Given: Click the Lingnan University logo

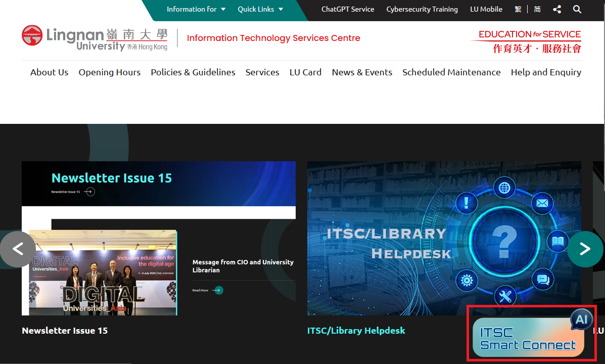Looking at the screenshot, I should [95, 38].
